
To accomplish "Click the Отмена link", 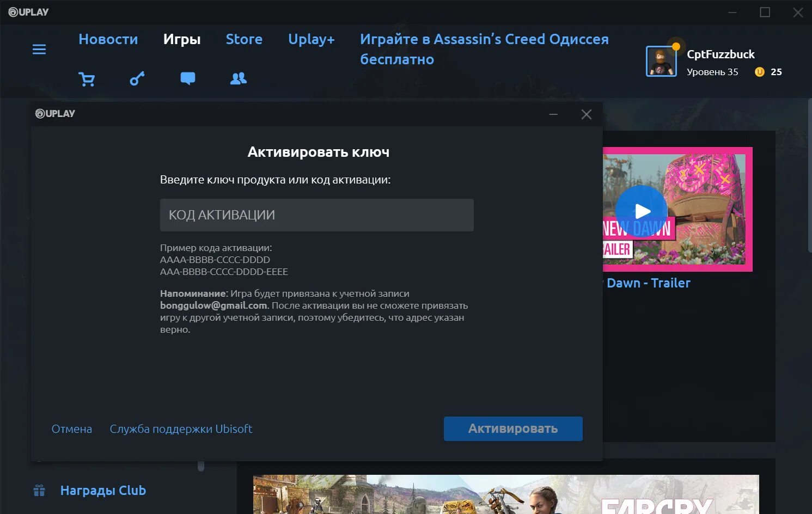I will 72,429.
